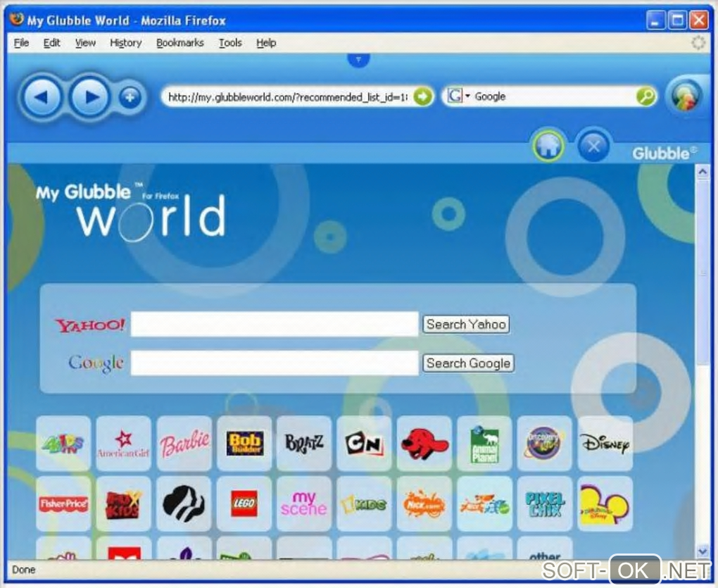Click the plus button beside the forward arrow
The height and width of the screenshot is (588, 718).
tap(130, 97)
